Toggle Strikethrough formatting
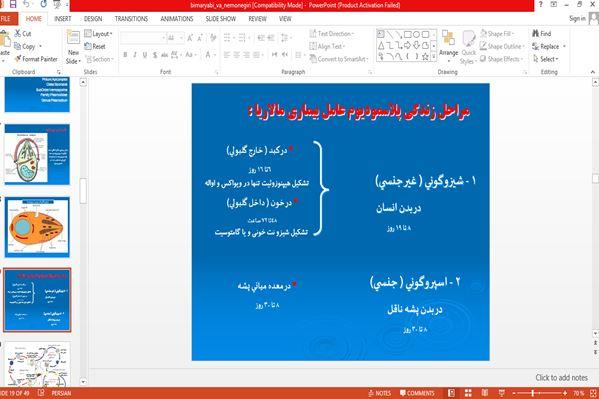The height and width of the screenshot is (399, 599). click(164, 55)
